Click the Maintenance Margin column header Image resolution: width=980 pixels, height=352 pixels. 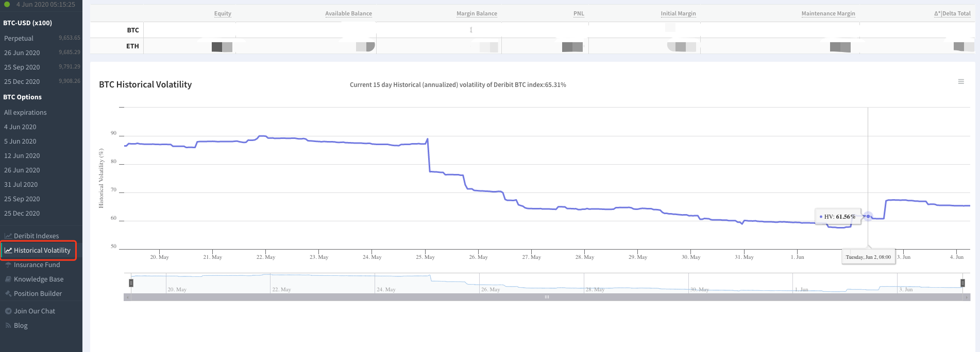(828, 13)
